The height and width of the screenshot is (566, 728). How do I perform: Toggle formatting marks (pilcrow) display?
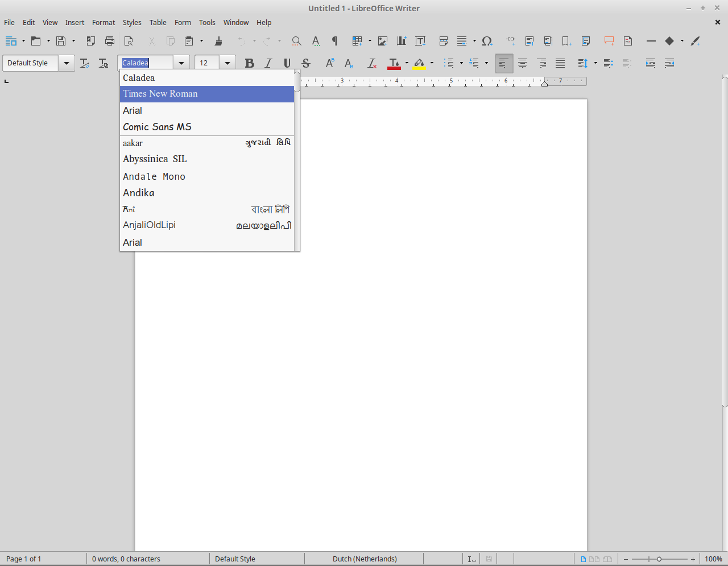(334, 41)
